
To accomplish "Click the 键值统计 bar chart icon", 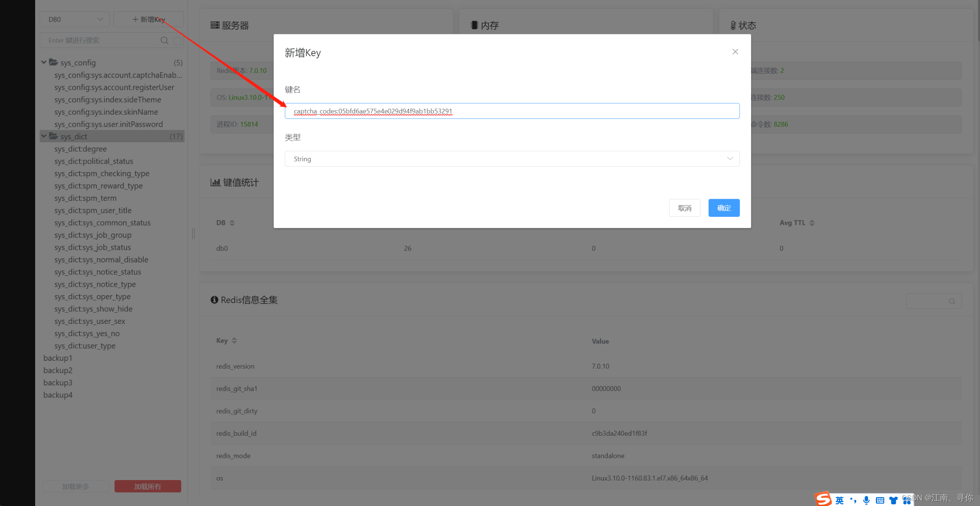I will (x=215, y=182).
